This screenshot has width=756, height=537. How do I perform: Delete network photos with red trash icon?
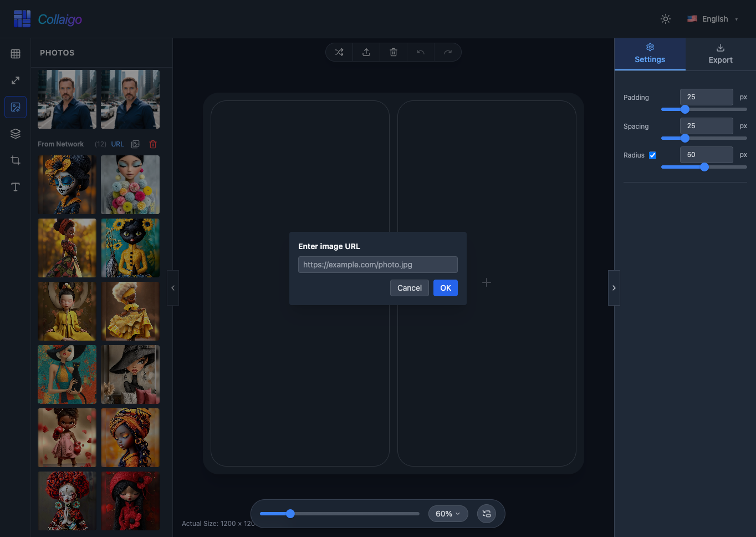pyautogui.click(x=153, y=144)
